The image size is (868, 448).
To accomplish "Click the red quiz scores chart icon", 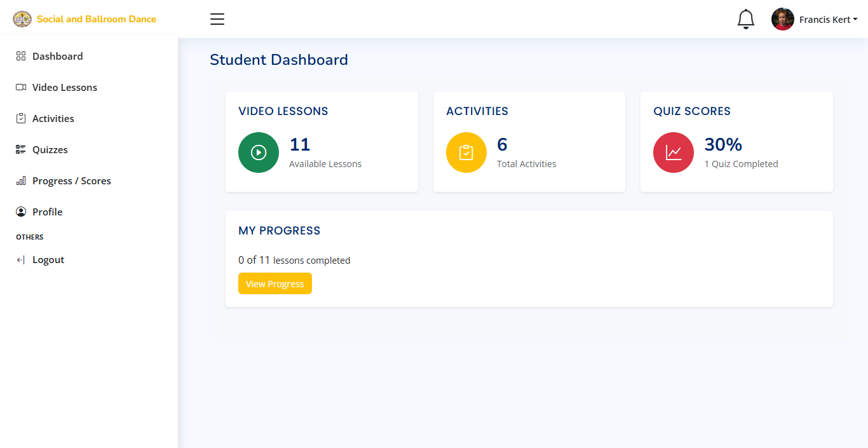I will pos(674,153).
